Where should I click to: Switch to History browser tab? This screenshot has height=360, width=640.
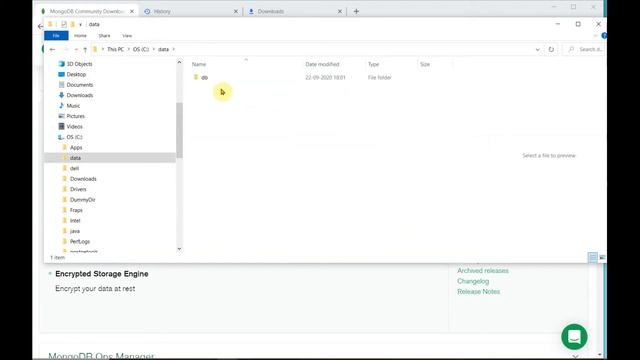[162, 11]
